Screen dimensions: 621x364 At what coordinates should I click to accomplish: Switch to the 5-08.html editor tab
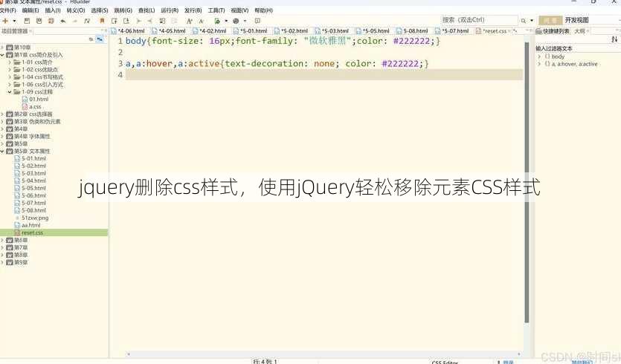click(x=413, y=31)
